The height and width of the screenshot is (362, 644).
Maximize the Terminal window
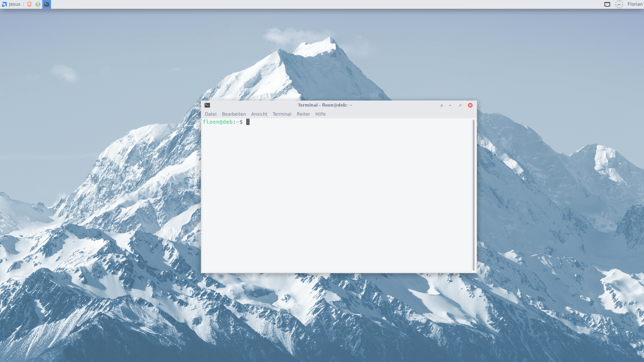(x=460, y=105)
